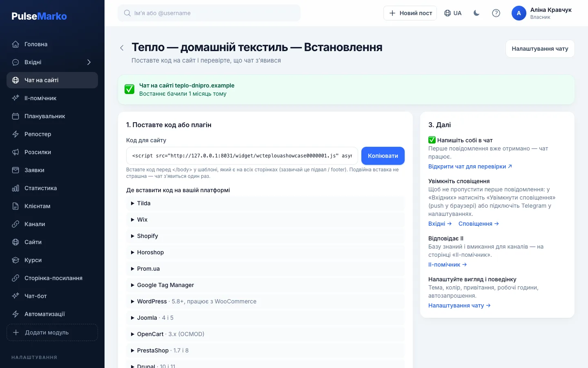Open Сторінка-посилання in the sidebar
This screenshot has height=368, width=588.
pos(52,278)
